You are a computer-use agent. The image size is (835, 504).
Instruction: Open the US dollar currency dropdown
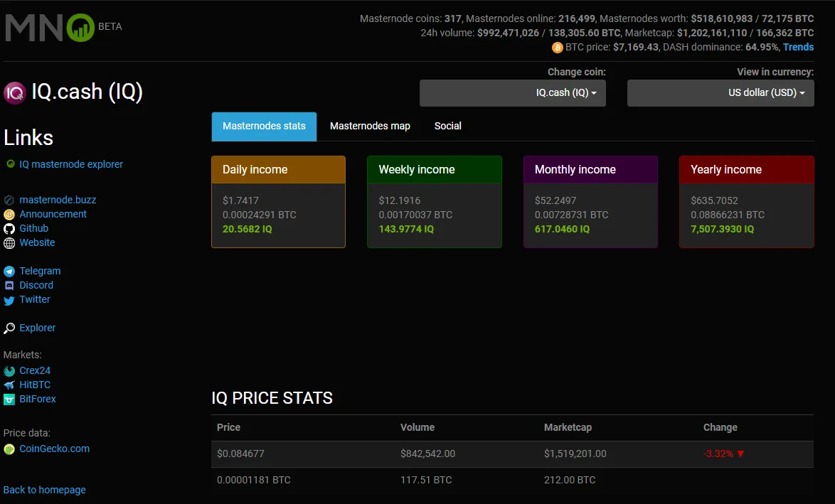(x=720, y=93)
